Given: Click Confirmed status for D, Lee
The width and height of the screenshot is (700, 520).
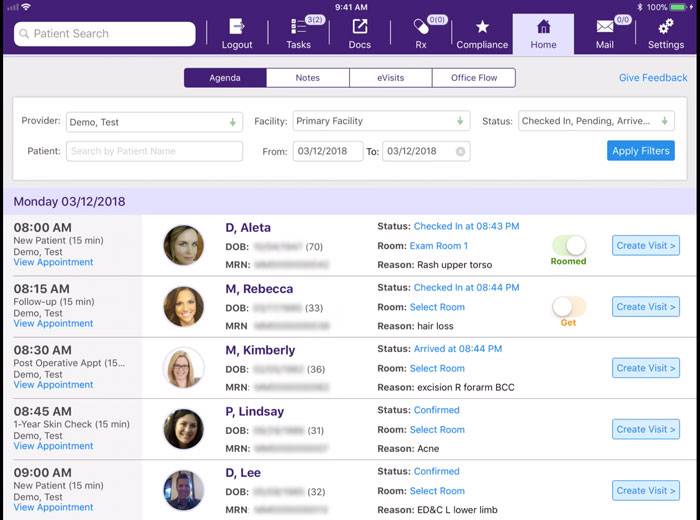Looking at the screenshot, I should tap(436, 471).
